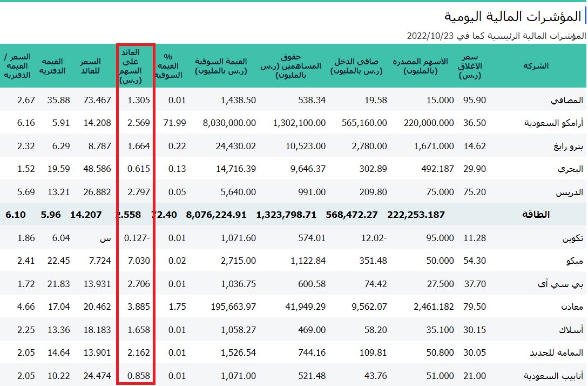
Task: Click company name البحري
Action: [x=570, y=169]
